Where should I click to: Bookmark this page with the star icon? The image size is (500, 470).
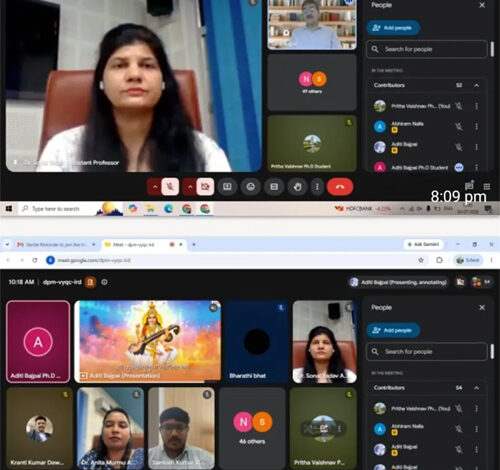(x=421, y=260)
